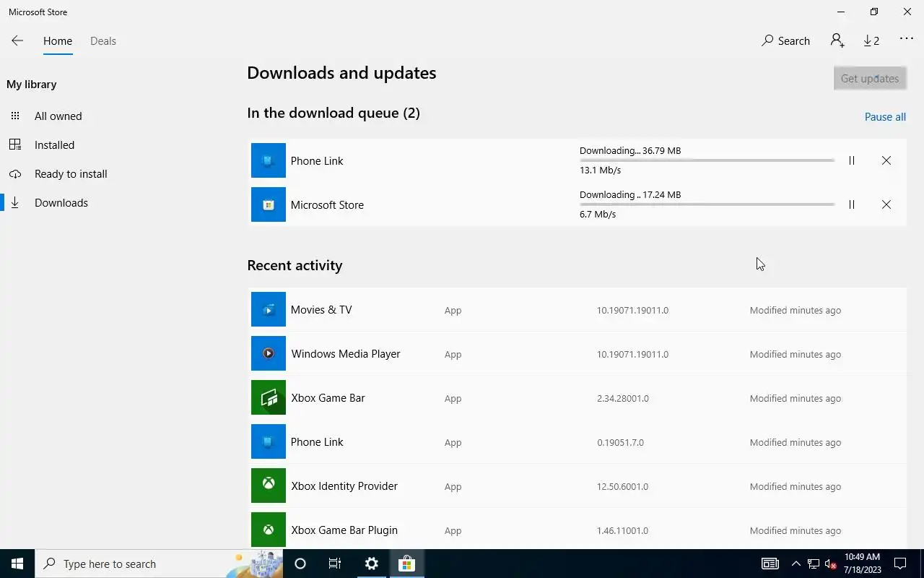Switch to the Deals tab
This screenshot has width=924, height=578.
(103, 40)
